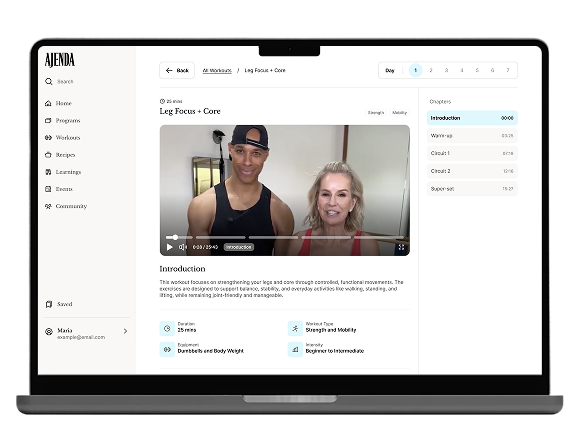Image resolution: width=580 pixels, height=445 pixels.
Task: Click the Chapters panel heading
Action: point(440,101)
